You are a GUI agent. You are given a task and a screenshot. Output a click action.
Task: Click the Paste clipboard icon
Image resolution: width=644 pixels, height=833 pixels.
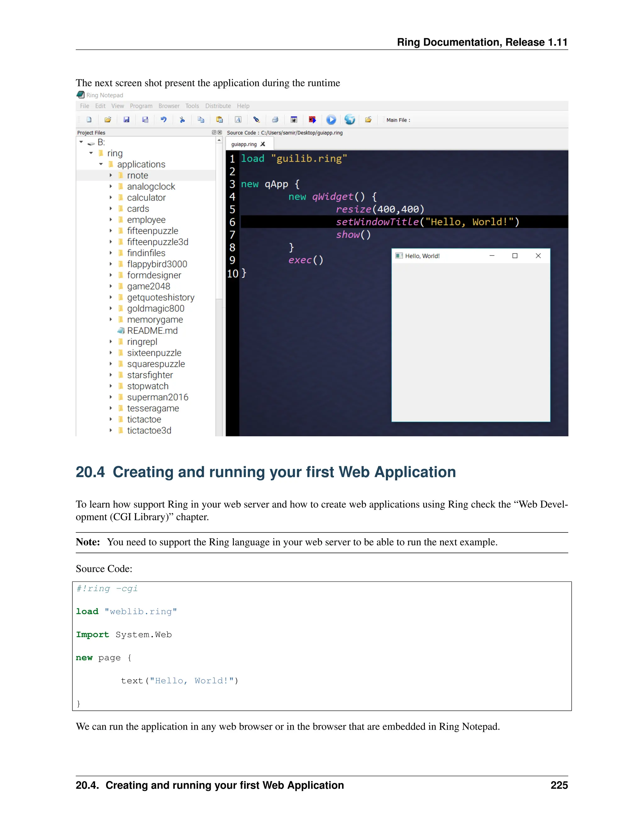click(x=219, y=120)
